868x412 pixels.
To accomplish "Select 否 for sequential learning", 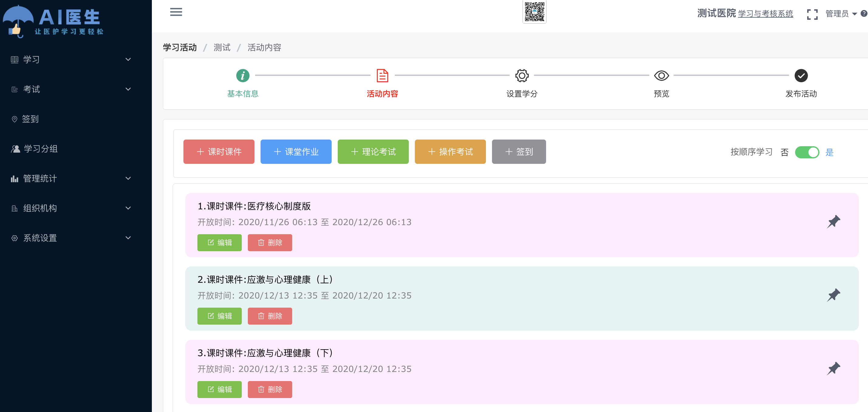I will [x=784, y=153].
